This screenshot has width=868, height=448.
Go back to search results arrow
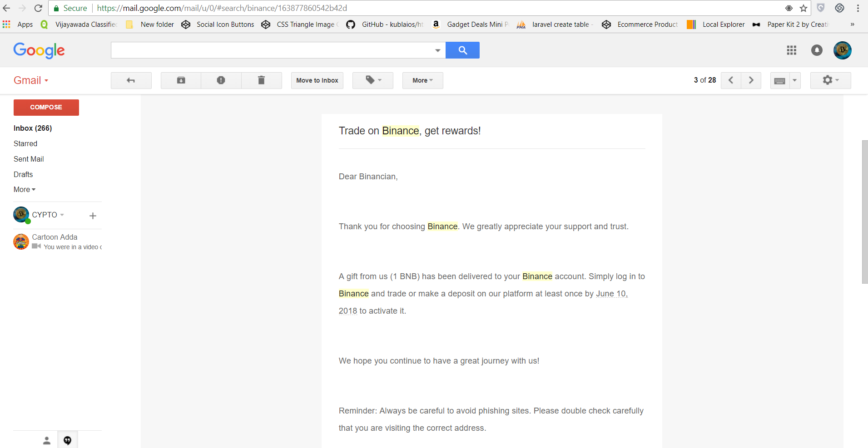pyautogui.click(x=131, y=80)
